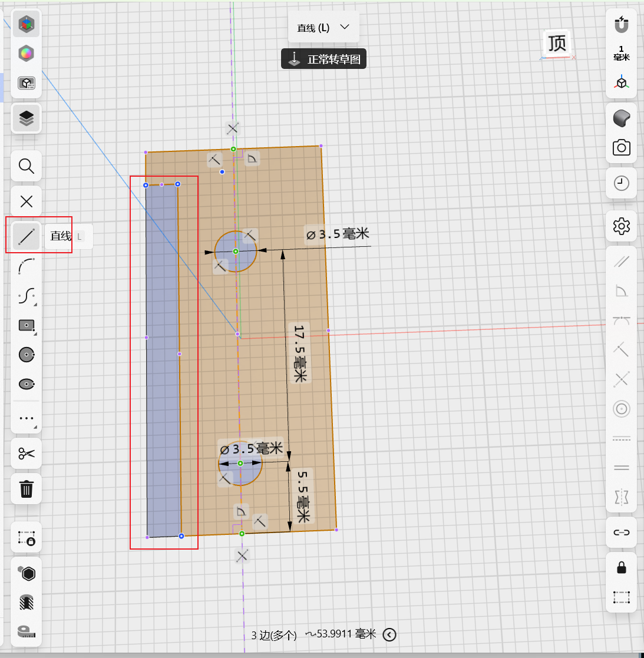
Task: Apply the coincident X constraint icon
Action: tap(622, 379)
